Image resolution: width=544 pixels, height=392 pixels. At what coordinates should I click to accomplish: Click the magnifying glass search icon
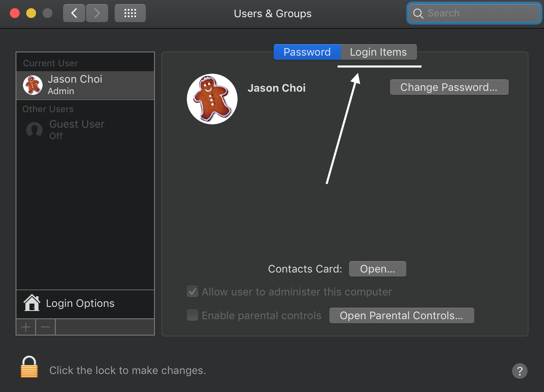pos(418,14)
